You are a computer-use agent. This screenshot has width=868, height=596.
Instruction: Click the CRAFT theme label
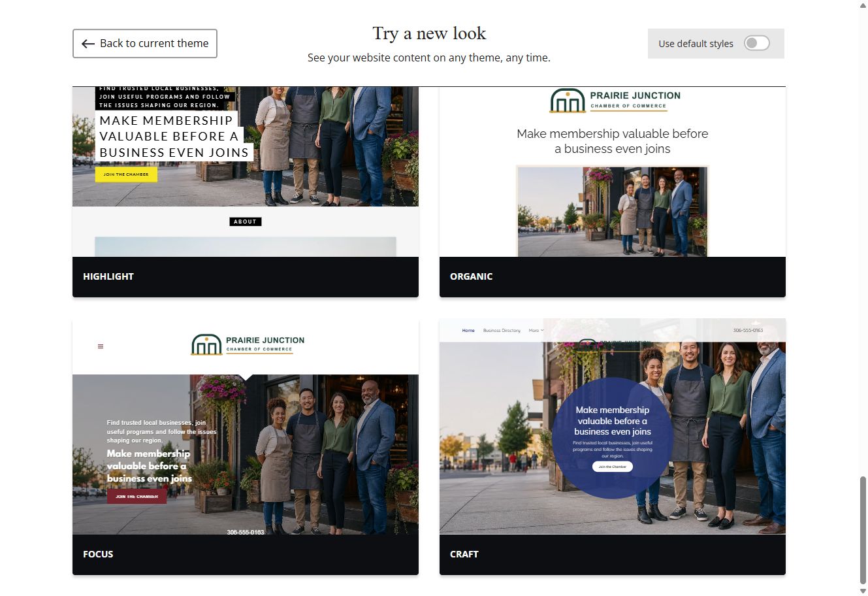click(464, 554)
